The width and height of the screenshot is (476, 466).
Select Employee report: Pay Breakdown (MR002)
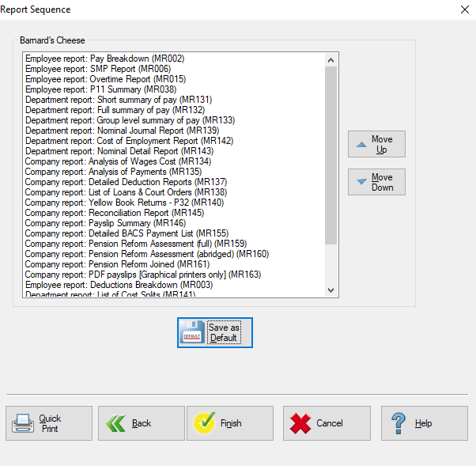[x=104, y=59]
